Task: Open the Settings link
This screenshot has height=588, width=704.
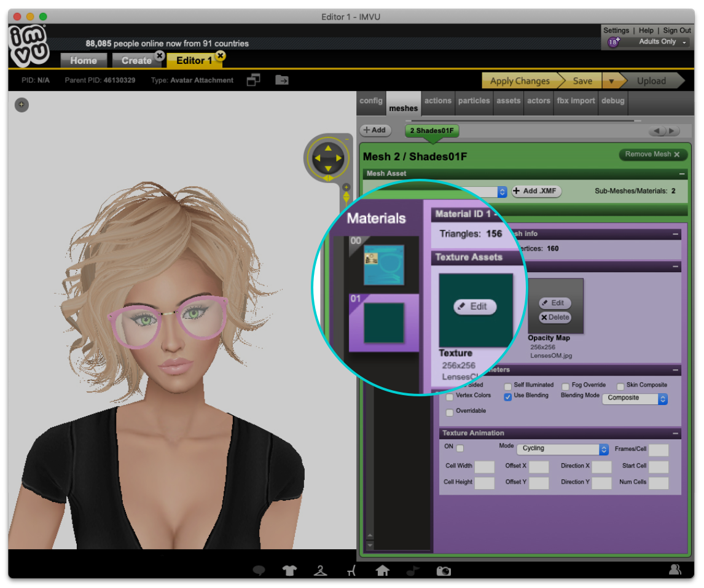Action: 616,31
